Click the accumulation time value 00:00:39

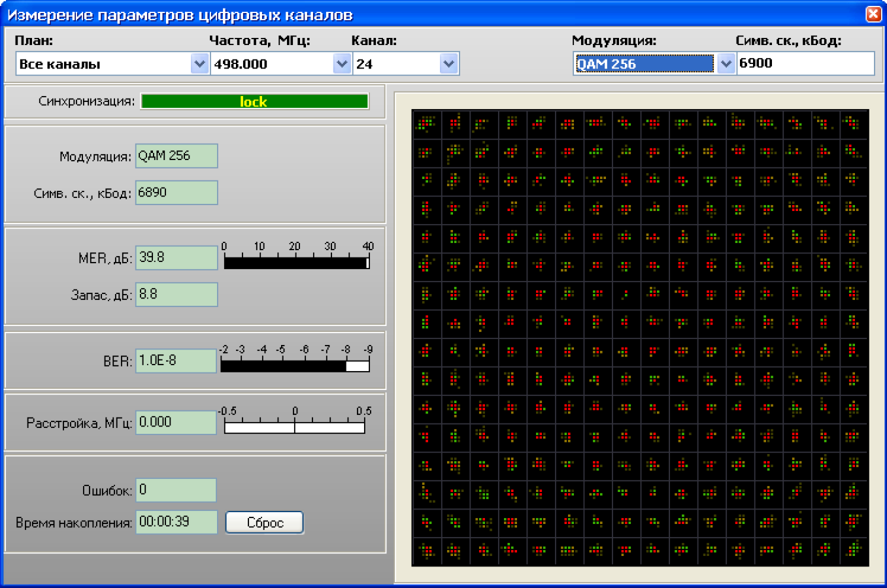coord(176,521)
